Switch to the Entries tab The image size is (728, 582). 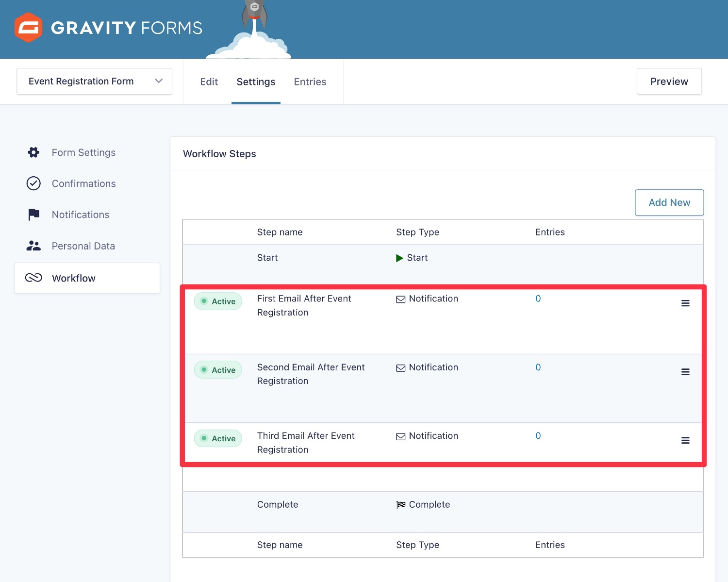coord(310,82)
